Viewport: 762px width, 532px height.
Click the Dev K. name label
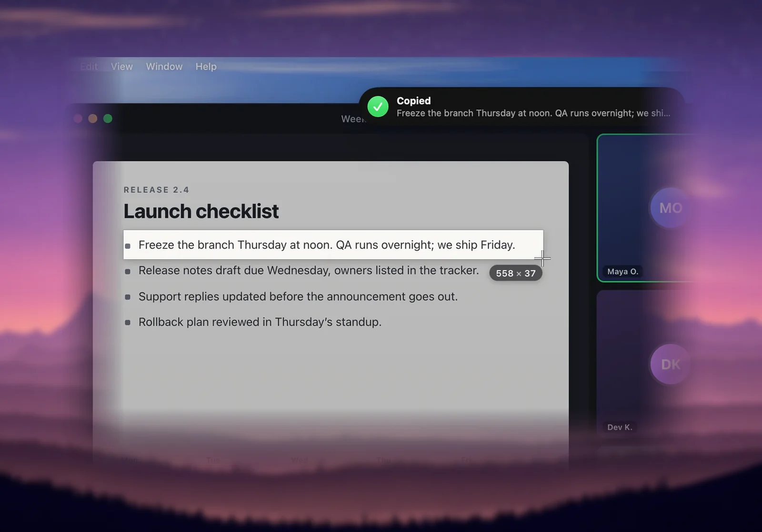point(620,427)
